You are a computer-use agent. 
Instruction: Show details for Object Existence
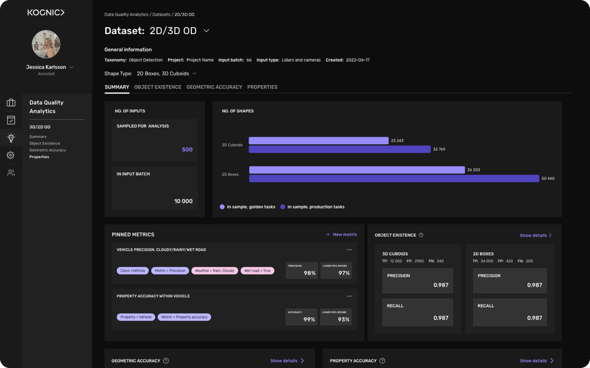click(x=536, y=235)
